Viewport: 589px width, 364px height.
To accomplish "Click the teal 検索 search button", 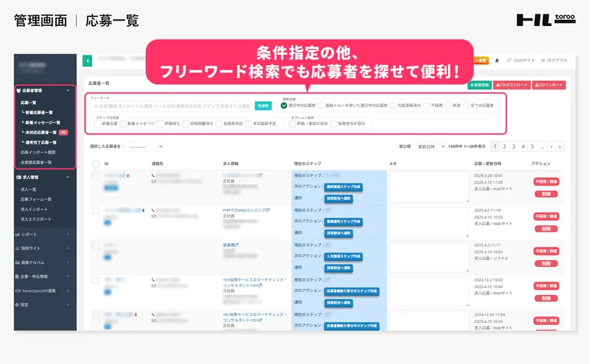I will tap(263, 106).
